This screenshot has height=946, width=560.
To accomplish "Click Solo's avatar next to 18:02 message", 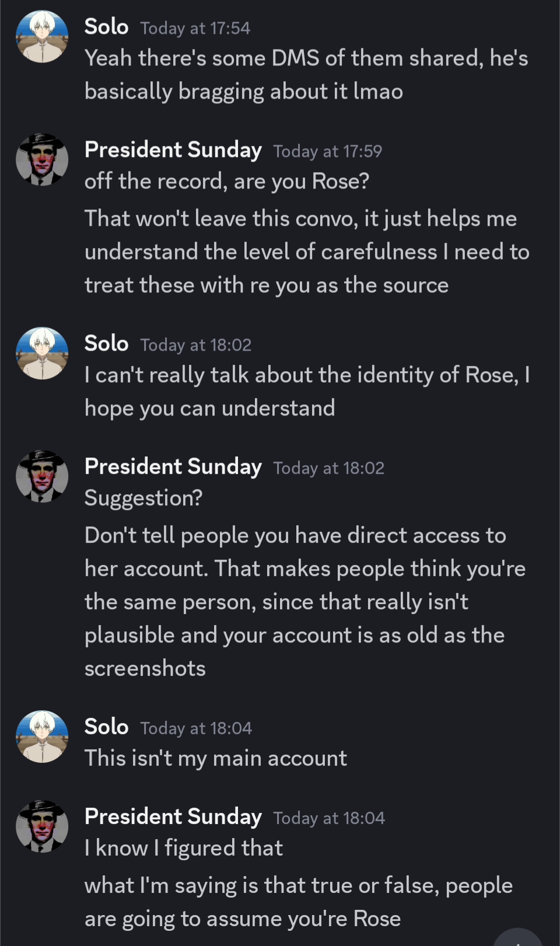I will (42, 353).
